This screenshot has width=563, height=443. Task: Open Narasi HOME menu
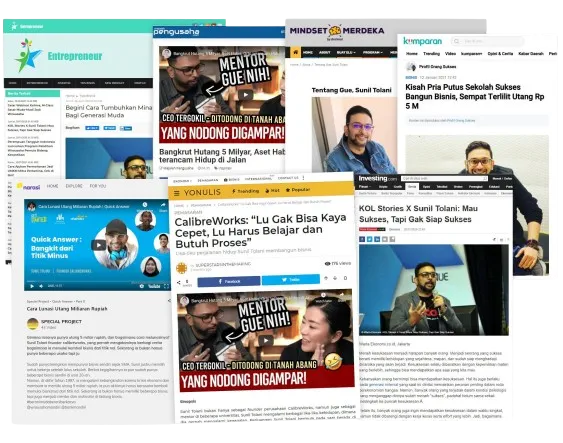[52, 186]
